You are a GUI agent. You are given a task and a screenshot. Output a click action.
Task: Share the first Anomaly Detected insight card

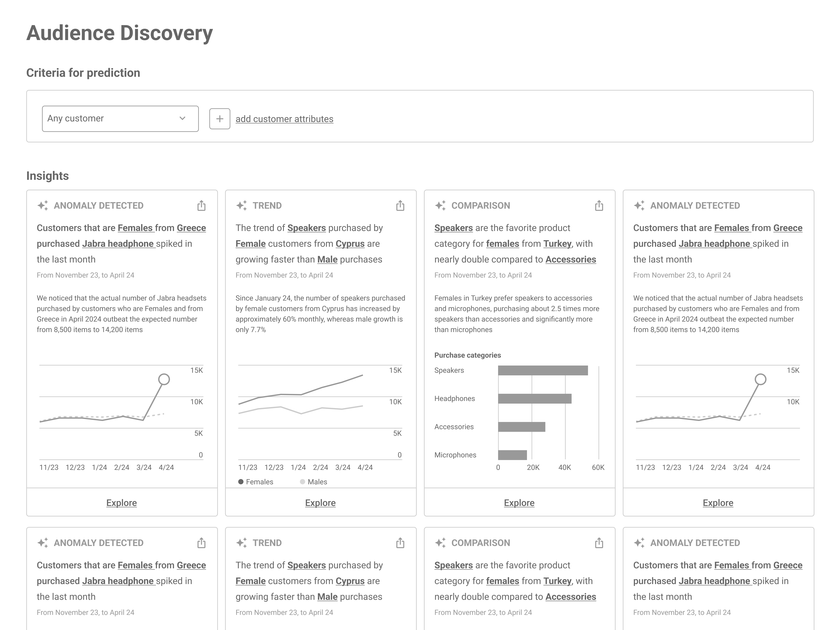(x=201, y=205)
